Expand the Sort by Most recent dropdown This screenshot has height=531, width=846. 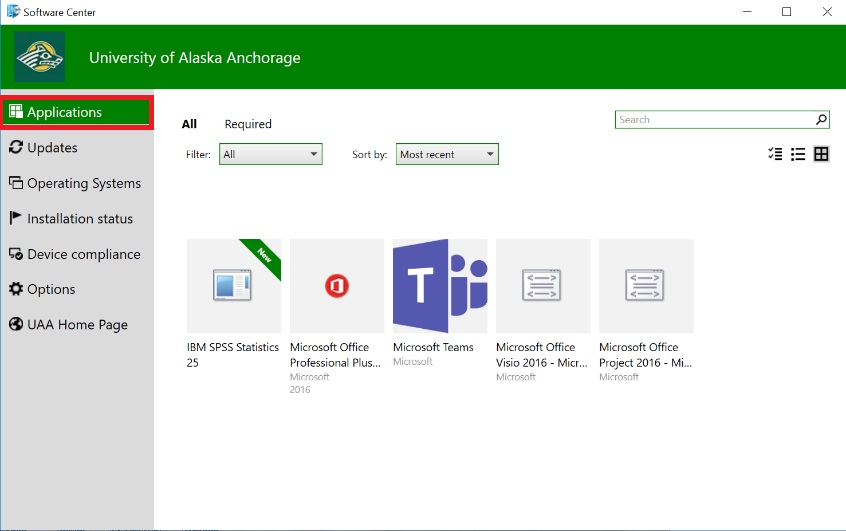point(447,154)
